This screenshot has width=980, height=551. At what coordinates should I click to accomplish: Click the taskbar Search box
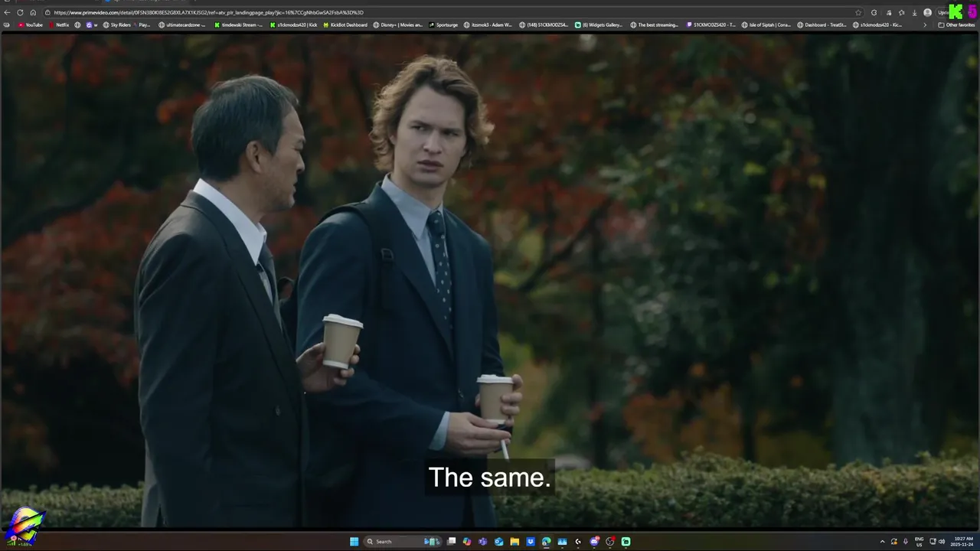[403, 542]
